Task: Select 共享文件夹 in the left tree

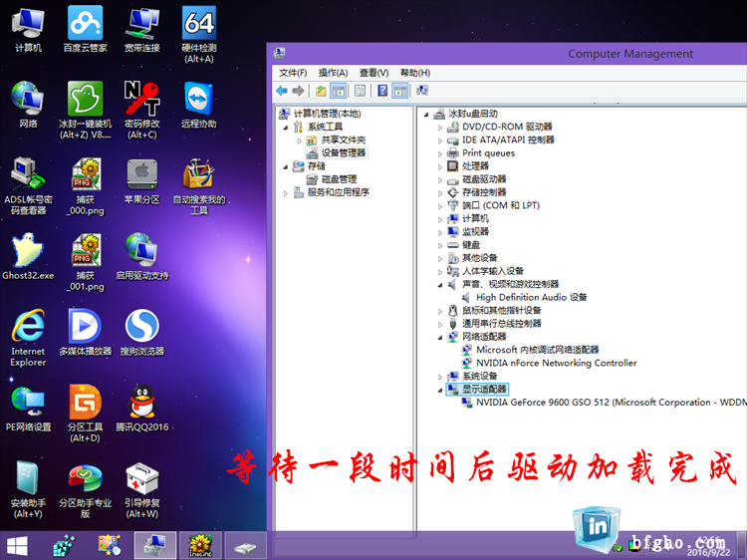Action: pyautogui.click(x=343, y=140)
